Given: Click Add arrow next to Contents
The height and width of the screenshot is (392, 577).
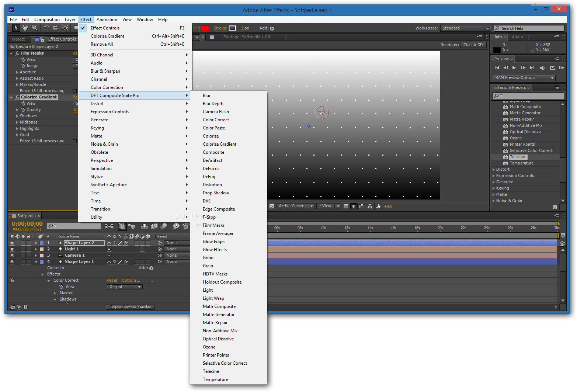Looking at the screenshot, I should pos(151,268).
